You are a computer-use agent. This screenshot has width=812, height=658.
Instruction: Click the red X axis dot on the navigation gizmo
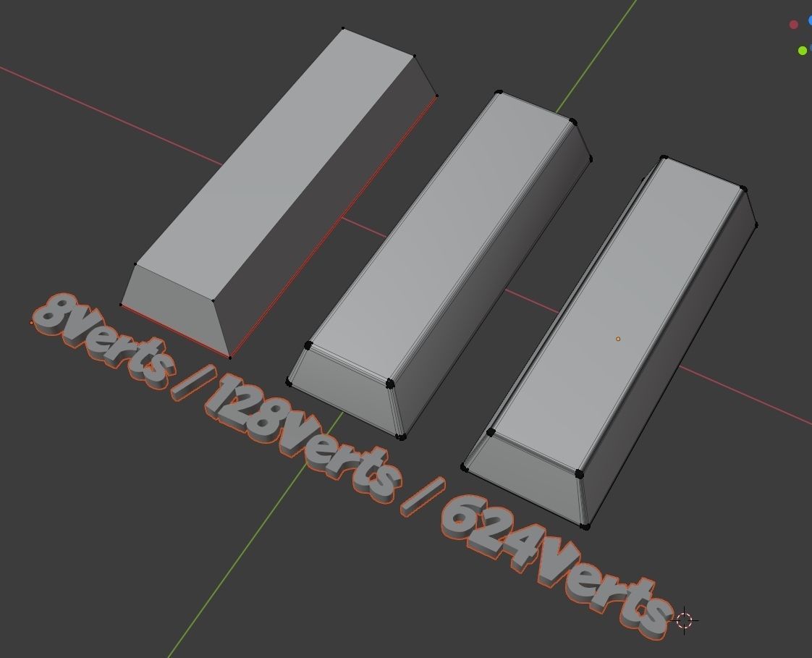[x=794, y=25]
